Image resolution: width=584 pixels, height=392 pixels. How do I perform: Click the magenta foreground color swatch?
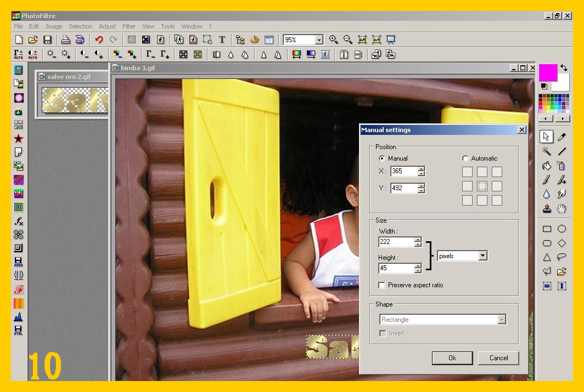[548, 72]
